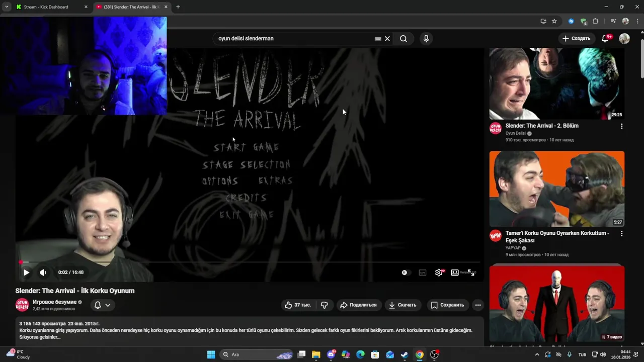This screenshot has width=644, height=362.
Task: Click the Поделиться share button
Action: [358, 305]
